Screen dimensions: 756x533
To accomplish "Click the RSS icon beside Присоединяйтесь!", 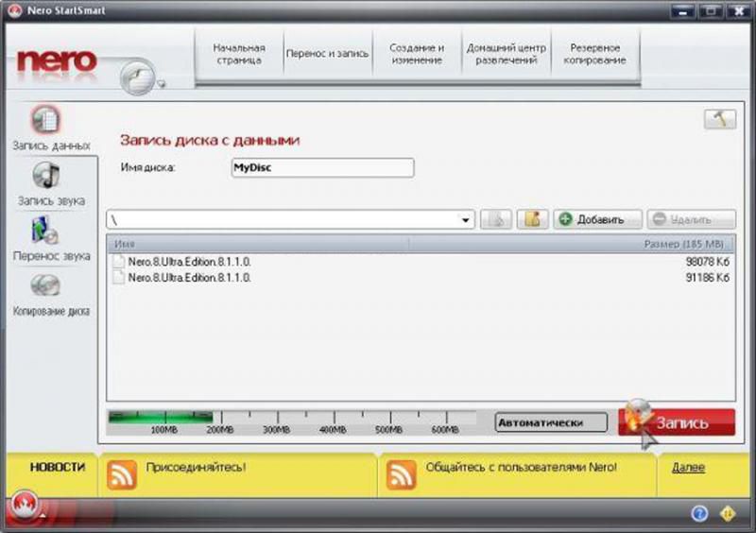I will point(121,474).
